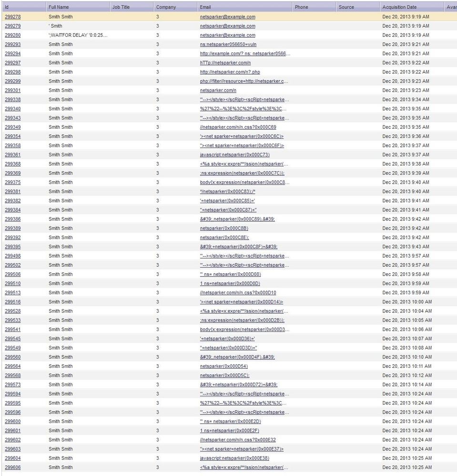Select the row named ';WAITFOR DELAY
The width and height of the screenshot is (457, 476).
[x=78, y=35]
